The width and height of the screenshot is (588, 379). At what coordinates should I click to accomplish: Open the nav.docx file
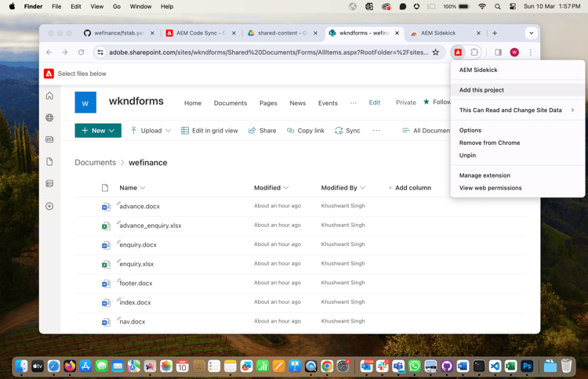pos(132,322)
